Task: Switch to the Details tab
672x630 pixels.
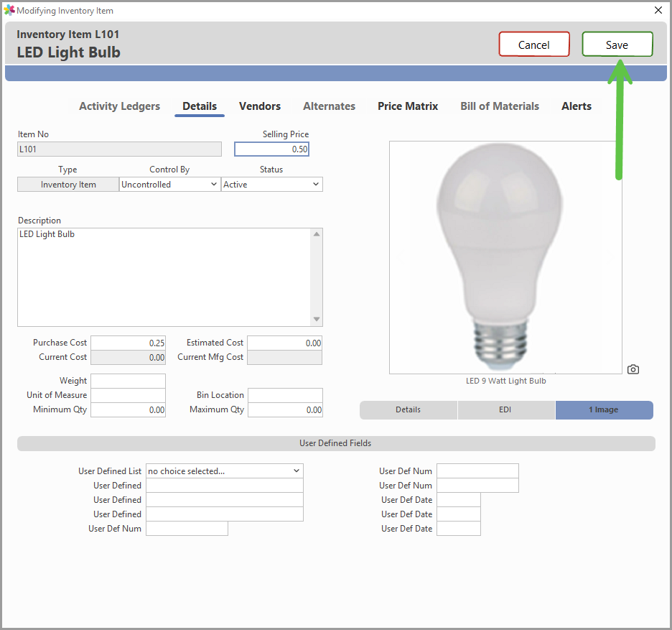Action: point(200,106)
